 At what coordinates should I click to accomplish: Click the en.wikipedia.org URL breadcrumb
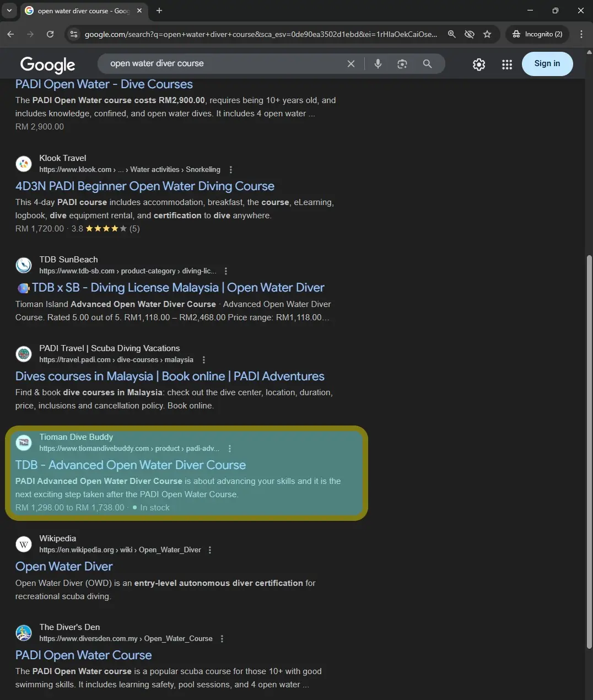click(120, 550)
